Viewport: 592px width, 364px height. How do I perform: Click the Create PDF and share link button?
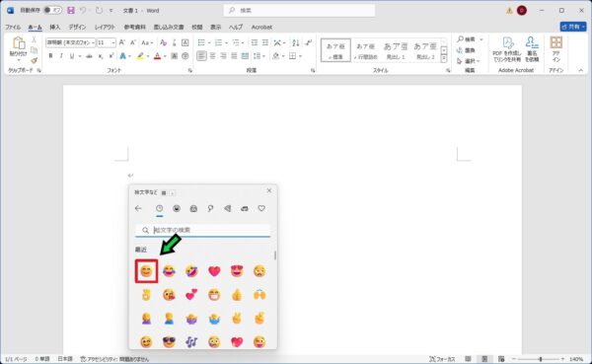pyautogui.click(x=507, y=49)
